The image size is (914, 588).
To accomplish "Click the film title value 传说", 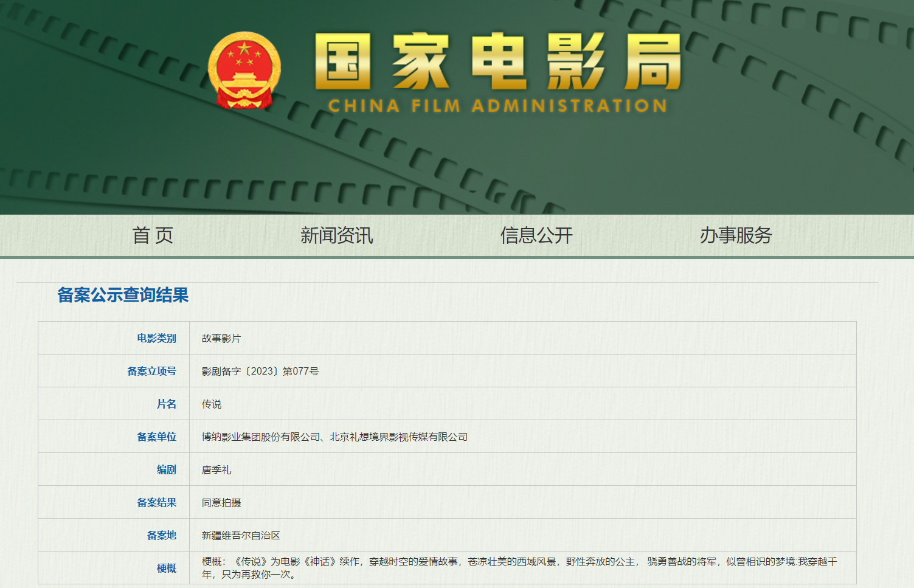I will pyautogui.click(x=212, y=404).
